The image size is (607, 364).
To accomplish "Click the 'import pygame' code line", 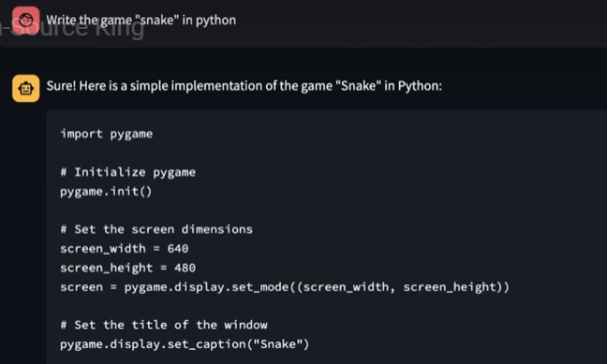I will click(107, 134).
